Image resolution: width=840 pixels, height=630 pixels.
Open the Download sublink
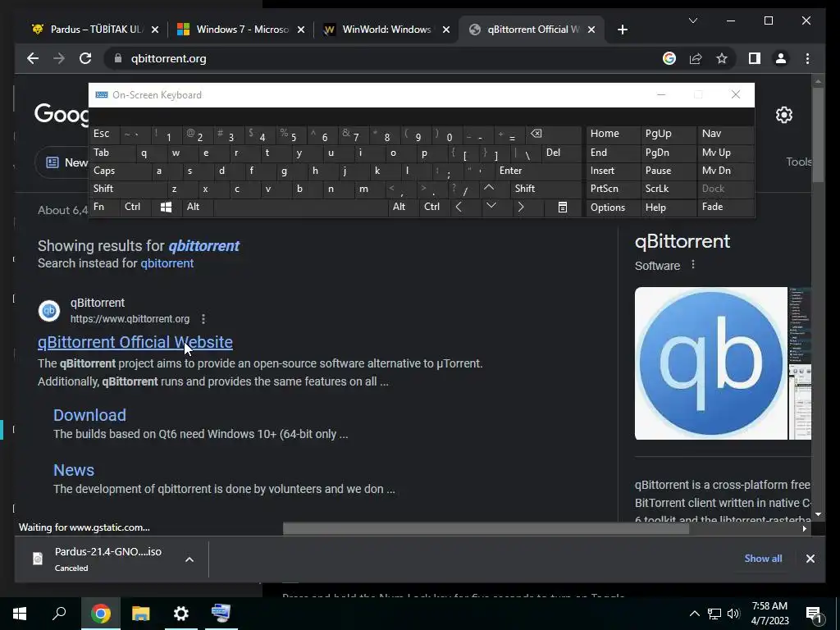89,415
